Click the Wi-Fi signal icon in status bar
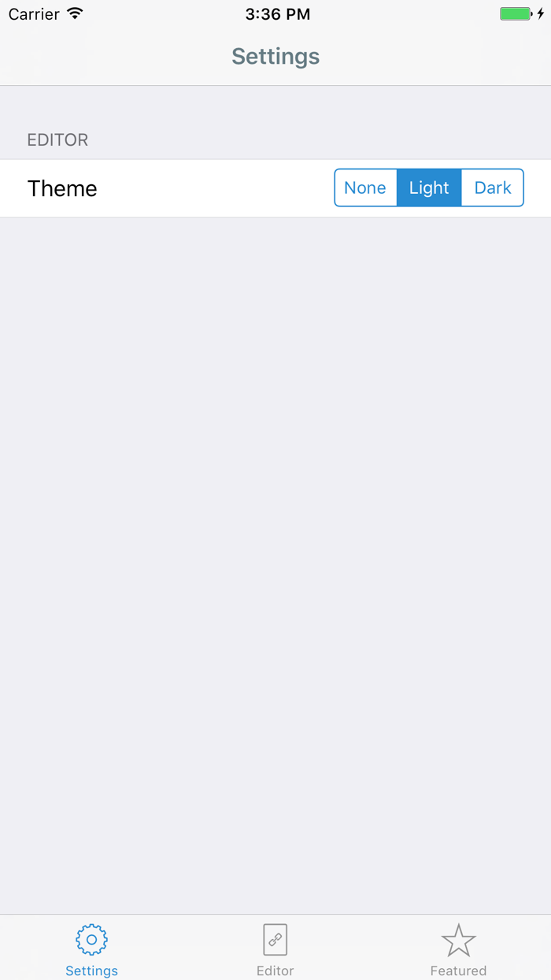 click(x=75, y=13)
